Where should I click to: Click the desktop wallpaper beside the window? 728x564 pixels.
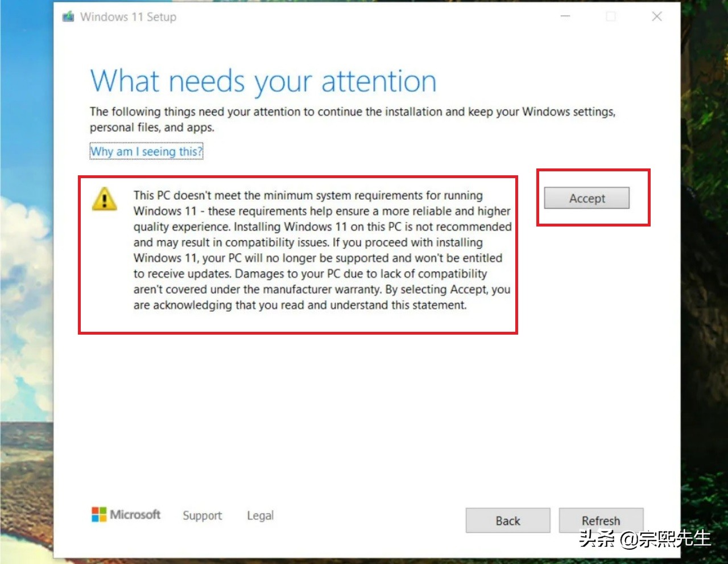pos(26,285)
